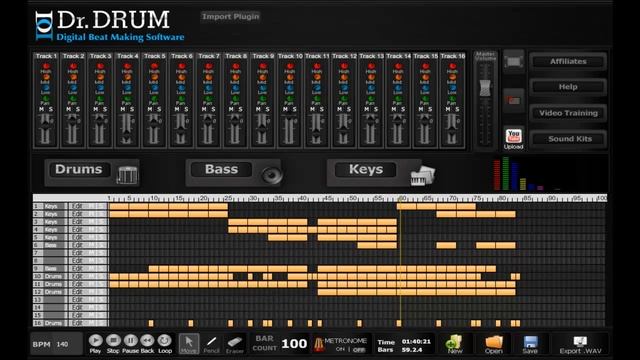
Task: Open Video Training
Action: (x=568, y=113)
